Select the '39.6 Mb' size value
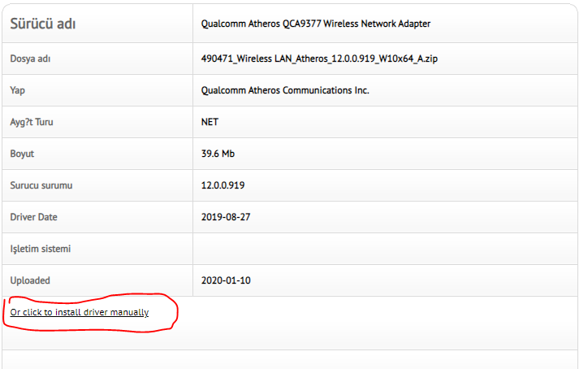The width and height of the screenshot is (588, 369). (218, 154)
